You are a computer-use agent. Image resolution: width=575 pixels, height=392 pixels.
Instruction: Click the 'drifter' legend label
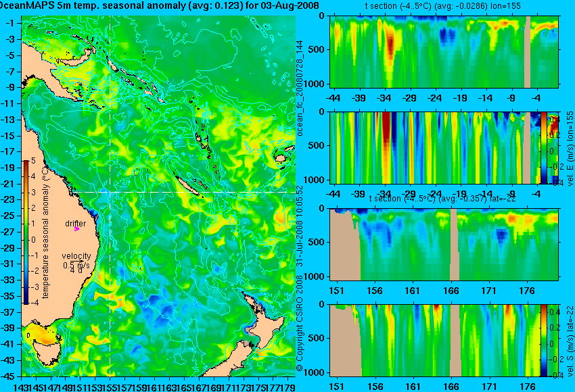click(x=76, y=223)
